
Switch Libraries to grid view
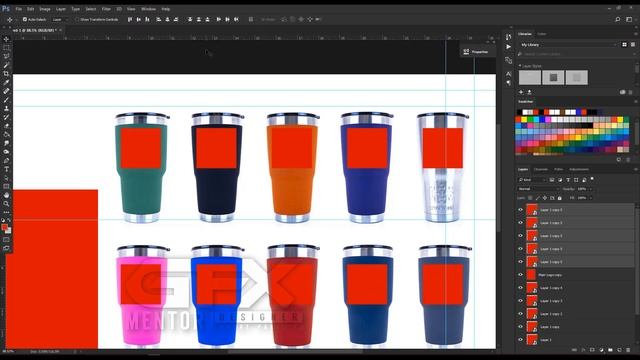pyautogui.click(x=624, y=44)
